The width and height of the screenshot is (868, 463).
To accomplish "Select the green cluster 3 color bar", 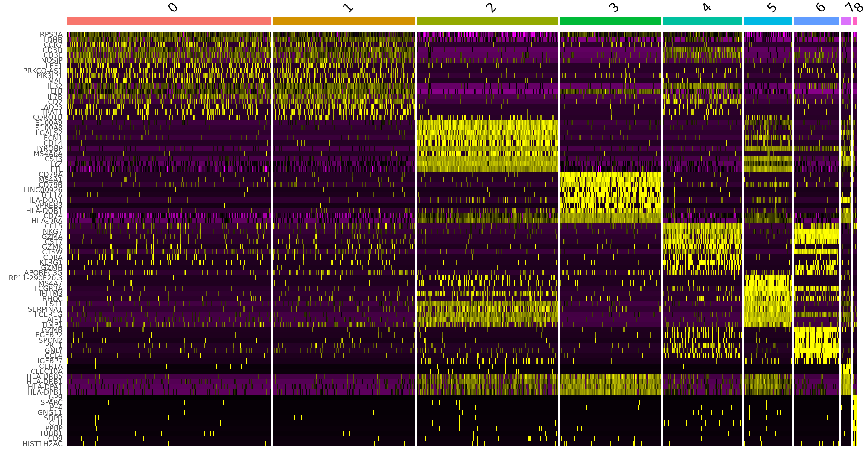I will click(610, 21).
